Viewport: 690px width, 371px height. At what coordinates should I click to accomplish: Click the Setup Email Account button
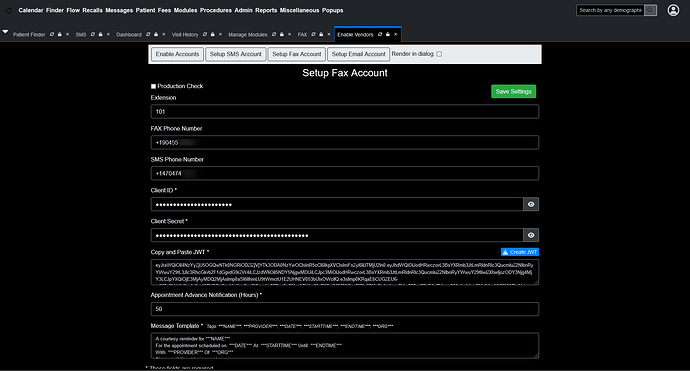(x=359, y=54)
